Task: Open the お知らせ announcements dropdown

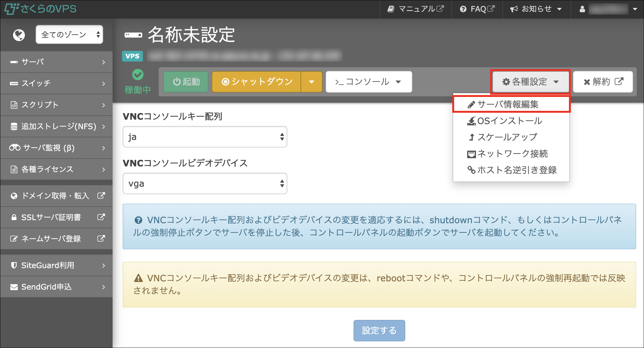Action: (536, 9)
